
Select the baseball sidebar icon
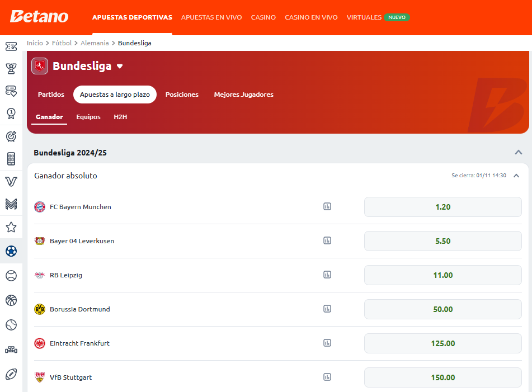tap(11, 325)
